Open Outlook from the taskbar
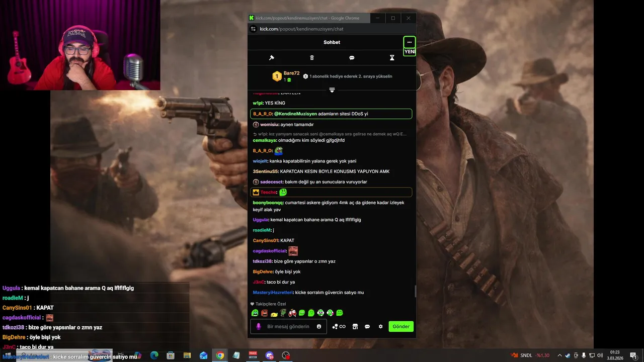 (x=203, y=355)
